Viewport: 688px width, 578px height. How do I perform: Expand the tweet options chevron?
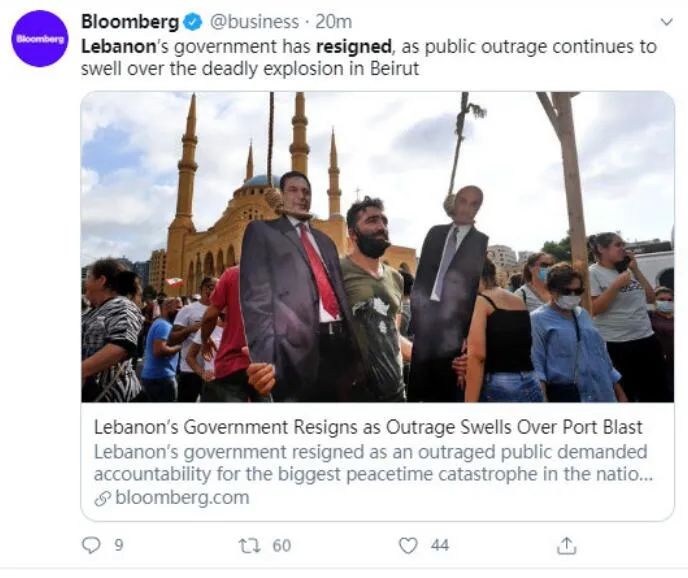click(x=666, y=22)
